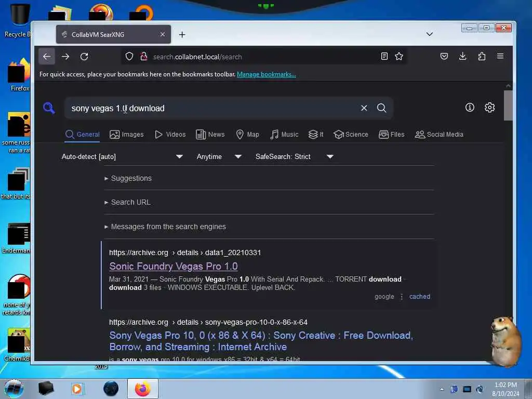Viewport: 532px width, 399px height.
Task: Click the SearXNG magnifier logo
Action: pos(49,108)
